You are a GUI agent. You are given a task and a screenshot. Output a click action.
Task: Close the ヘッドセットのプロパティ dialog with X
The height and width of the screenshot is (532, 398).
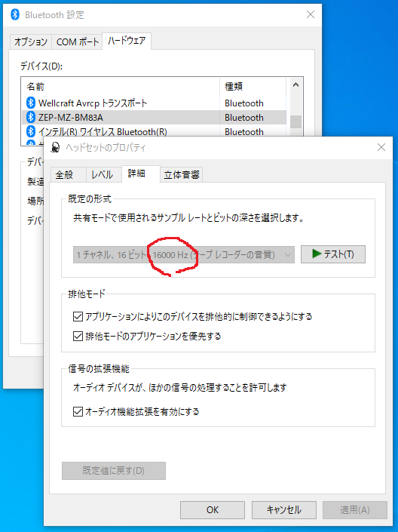pos(381,147)
